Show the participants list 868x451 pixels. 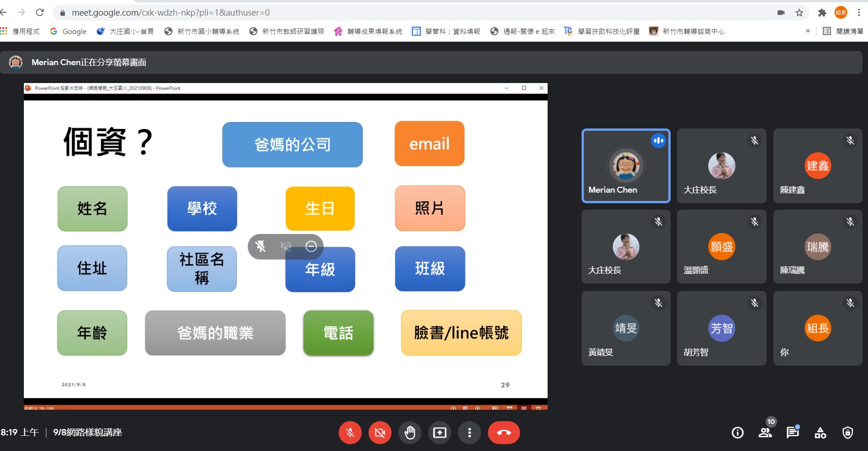pyautogui.click(x=765, y=433)
